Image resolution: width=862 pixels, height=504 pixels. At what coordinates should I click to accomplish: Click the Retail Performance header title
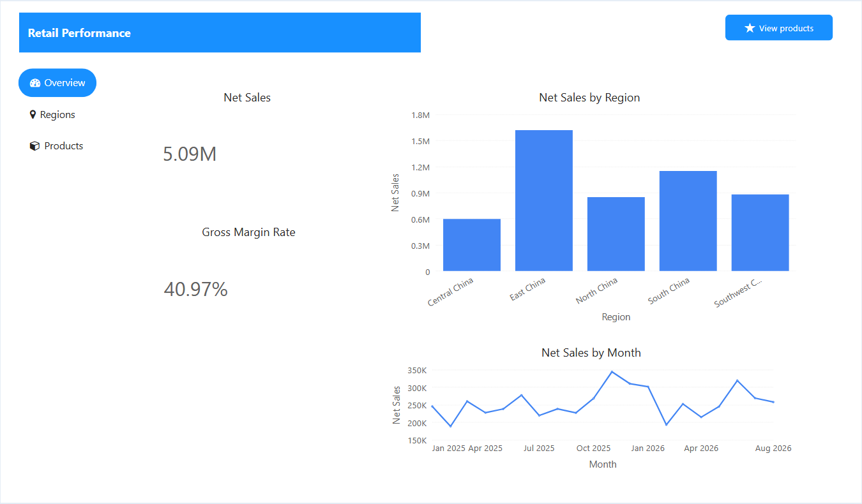(x=79, y=33)
